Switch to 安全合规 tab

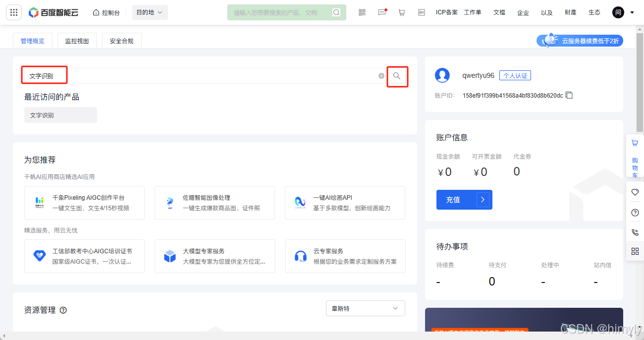[x=121, y=41]
